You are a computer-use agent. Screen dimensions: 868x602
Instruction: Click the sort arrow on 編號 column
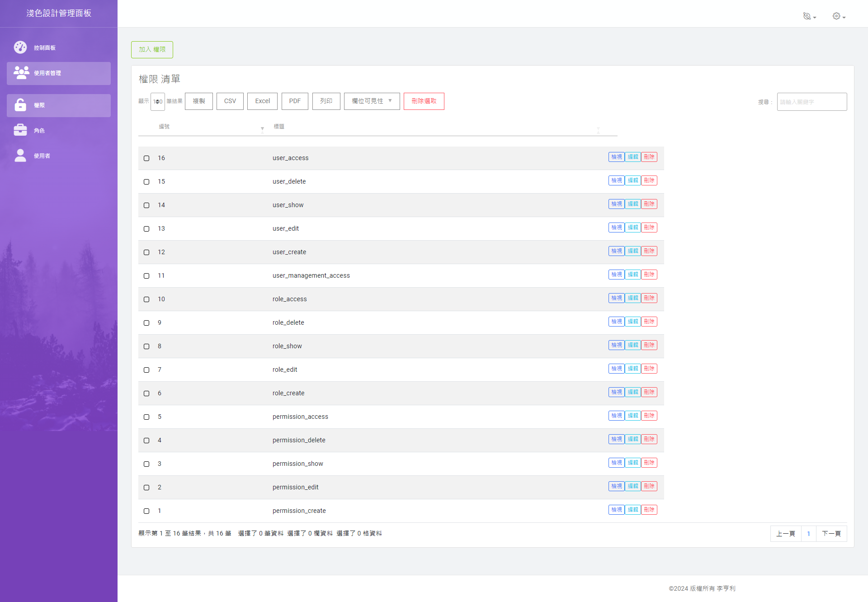[x=262, y=129]
